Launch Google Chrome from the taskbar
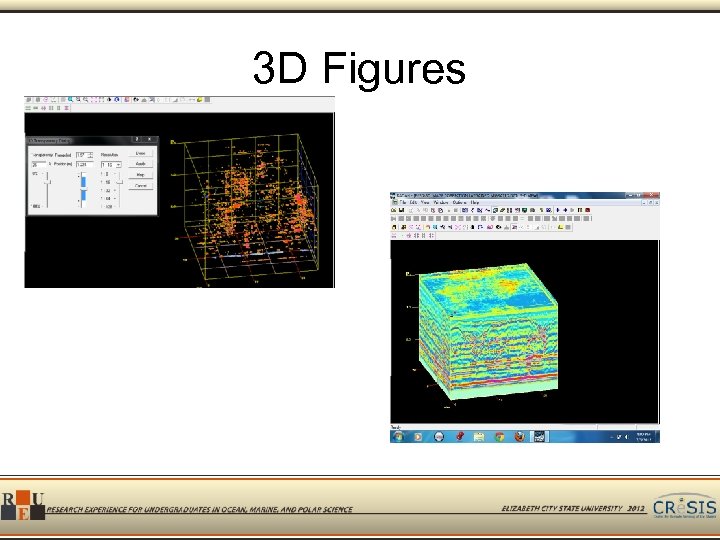 (x=500, y=437)
